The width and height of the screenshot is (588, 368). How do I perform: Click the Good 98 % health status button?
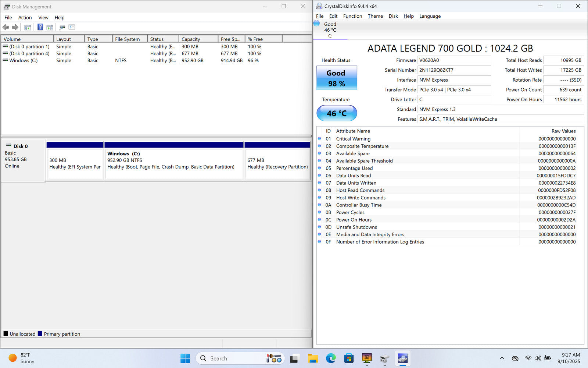point(337,78)
